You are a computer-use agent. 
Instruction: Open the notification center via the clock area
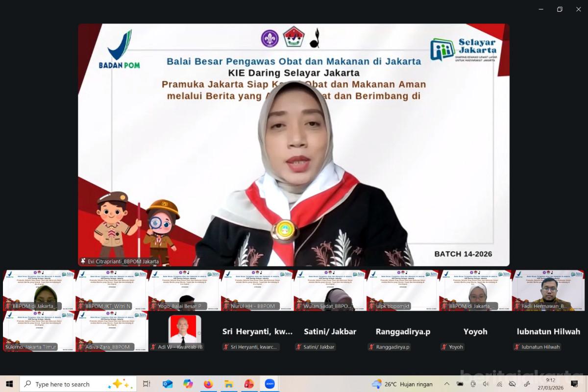click(550, 384)
